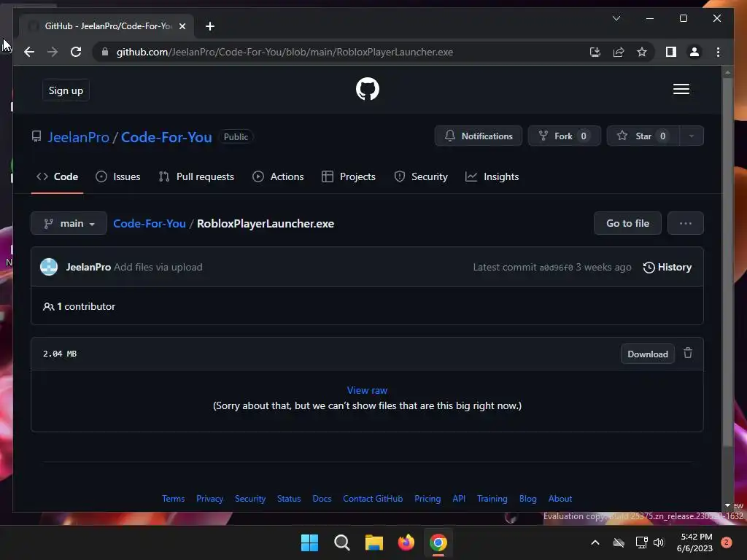Open the hamburger navigation menu
Viewport: 747px width, 560px height.
(681, 89)
